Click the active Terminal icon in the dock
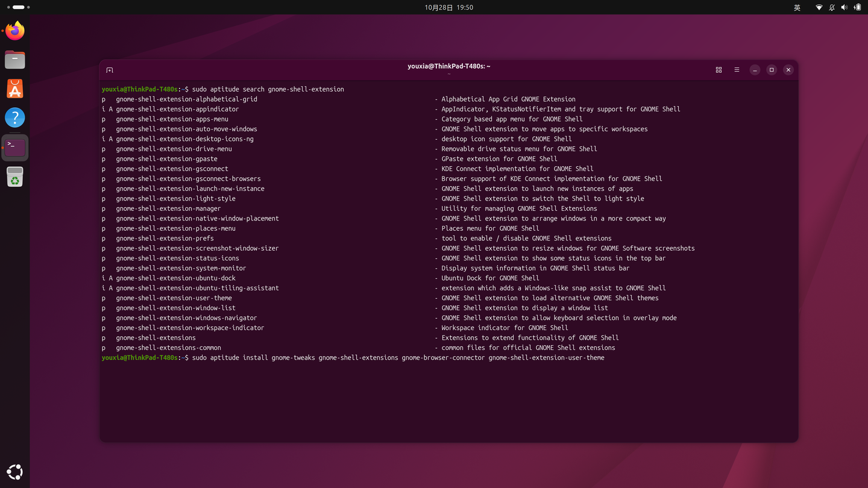868x488 pixels. (x=14, y=146)
